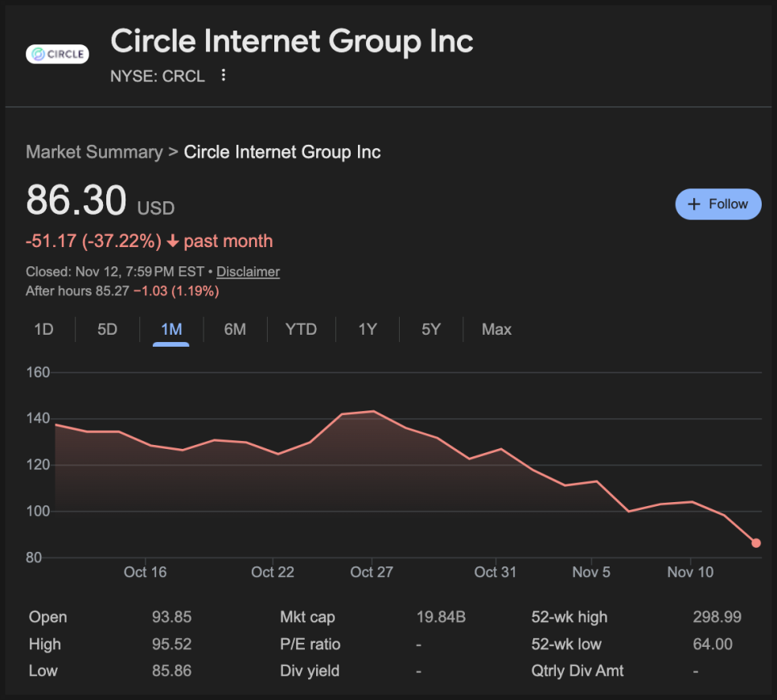Click the latest price dot on chart
This screenshot has height=700, width=777.
756,543
